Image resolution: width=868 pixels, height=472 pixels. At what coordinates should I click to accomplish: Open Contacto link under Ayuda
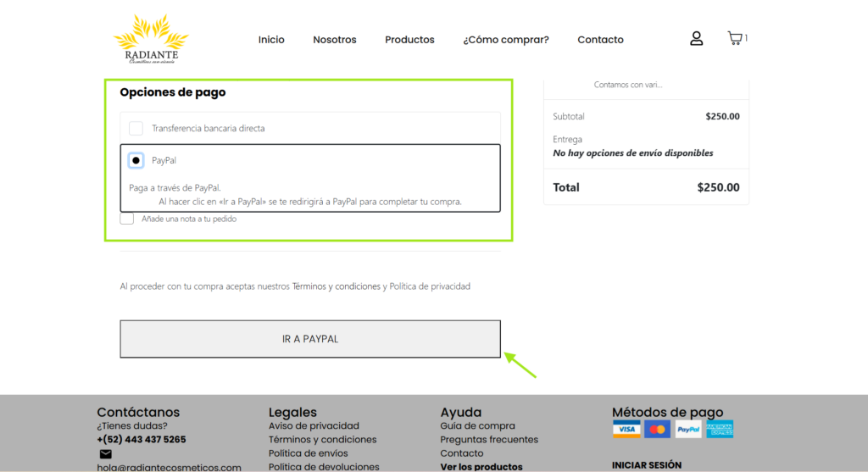point(462,453)
